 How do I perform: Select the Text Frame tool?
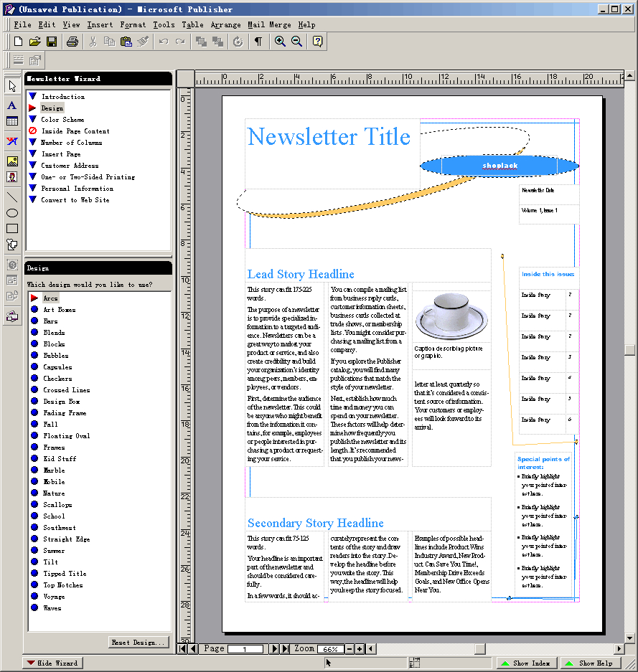[11, 105]
